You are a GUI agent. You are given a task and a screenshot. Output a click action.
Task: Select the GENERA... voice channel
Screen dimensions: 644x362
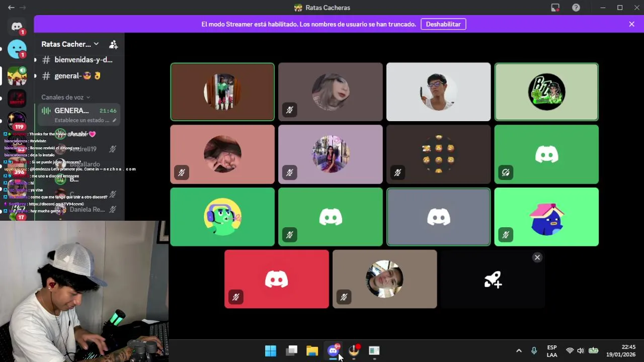[78, 111]
